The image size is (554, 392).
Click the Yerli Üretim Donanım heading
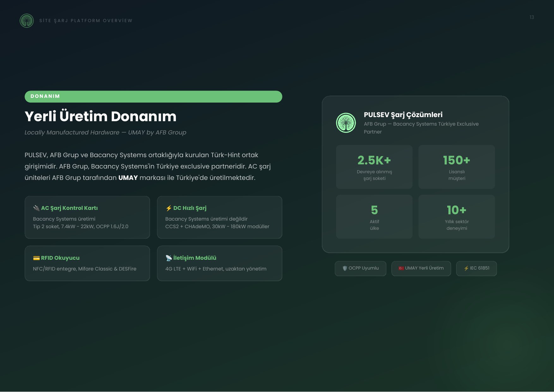[x=100, y=116]
